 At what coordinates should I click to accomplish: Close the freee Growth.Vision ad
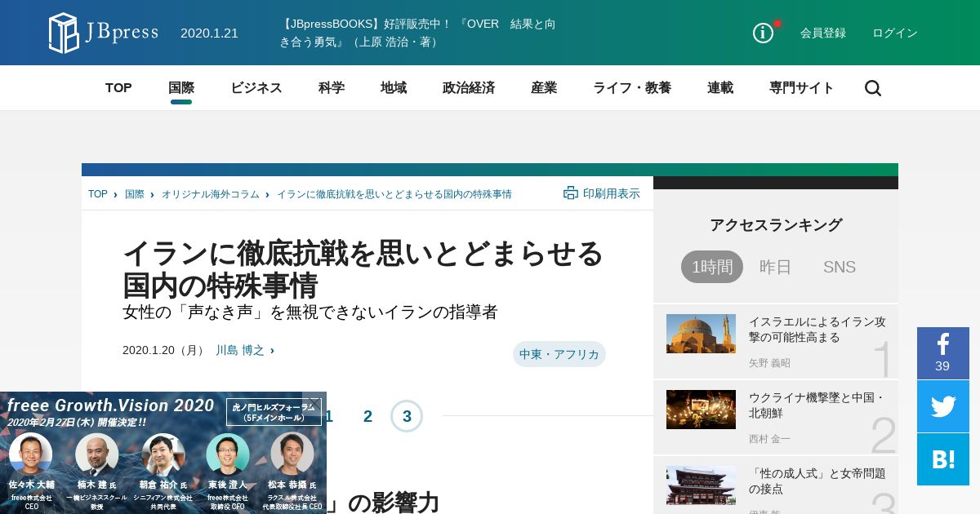pos(314,402)
